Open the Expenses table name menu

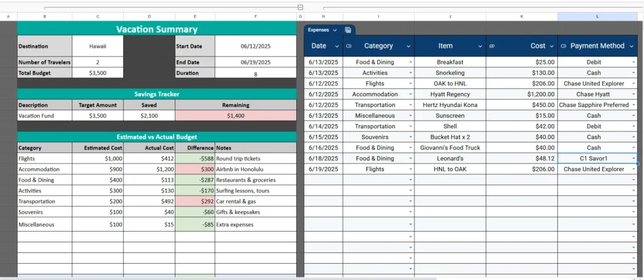335,30
